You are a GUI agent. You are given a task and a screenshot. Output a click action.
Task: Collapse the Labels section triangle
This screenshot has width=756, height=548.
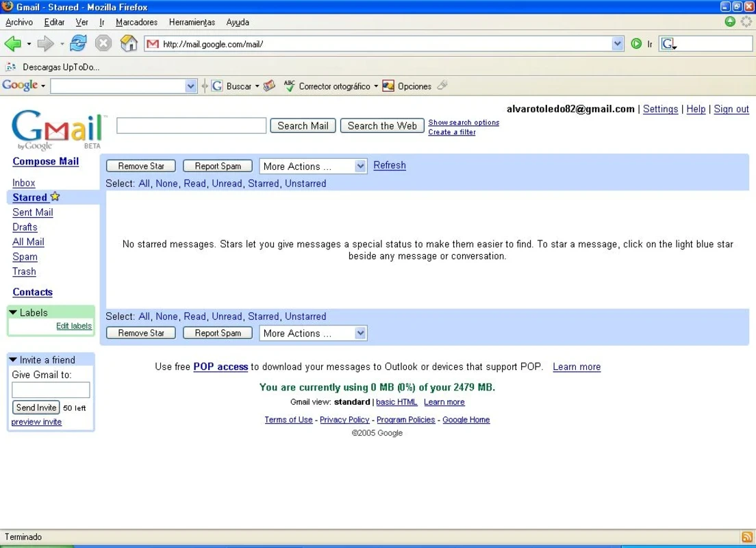(13, 312)
